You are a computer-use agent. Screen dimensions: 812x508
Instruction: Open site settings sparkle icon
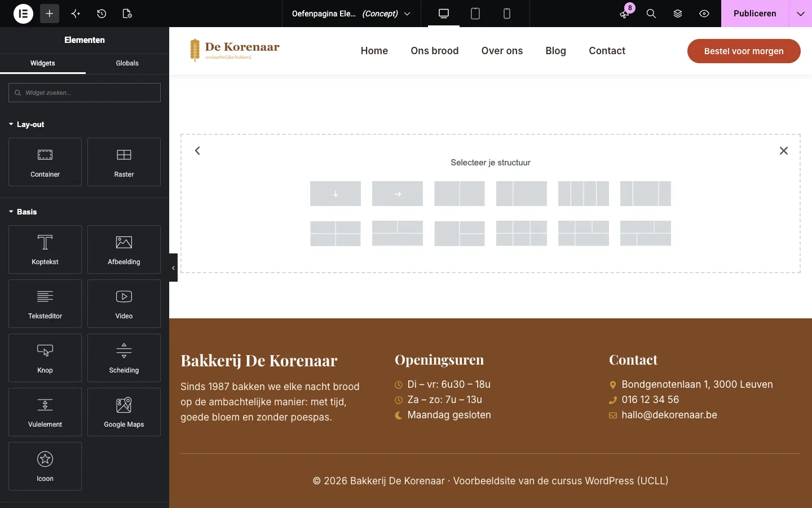[76, 14]
